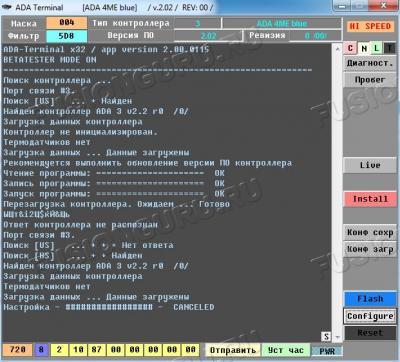400x362 pixels.
Task: Click the PWR button
Action: pos(327,351)
